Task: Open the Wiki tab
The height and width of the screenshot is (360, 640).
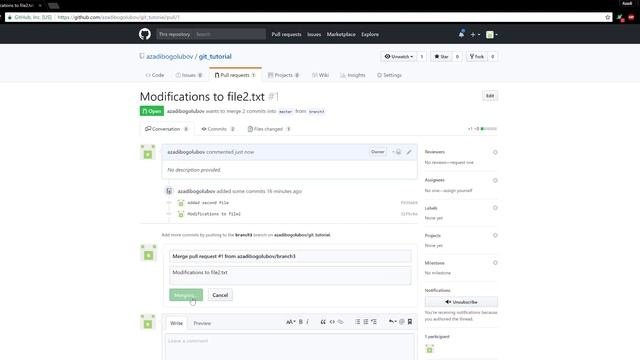Action: click(320, 75)
